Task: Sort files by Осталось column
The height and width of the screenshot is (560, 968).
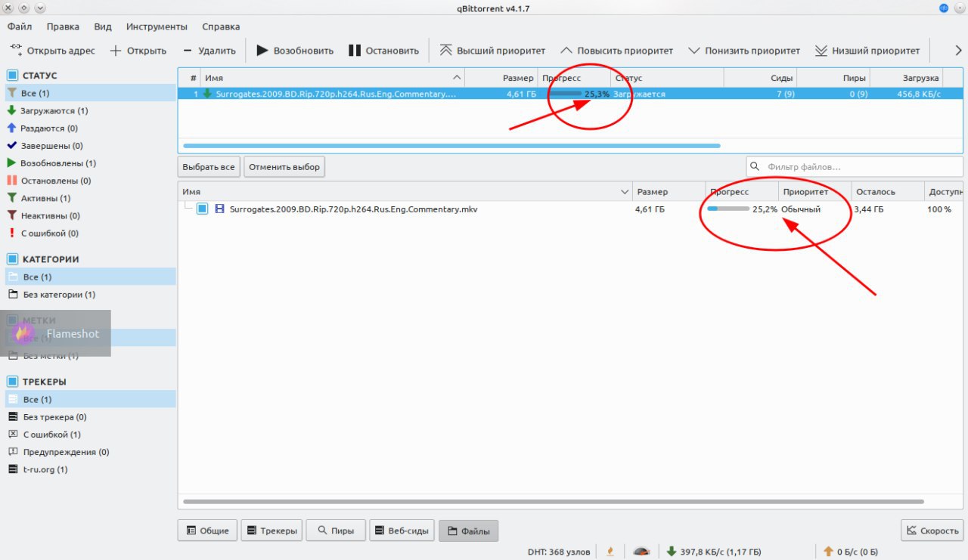Action: tap(888, 192)
